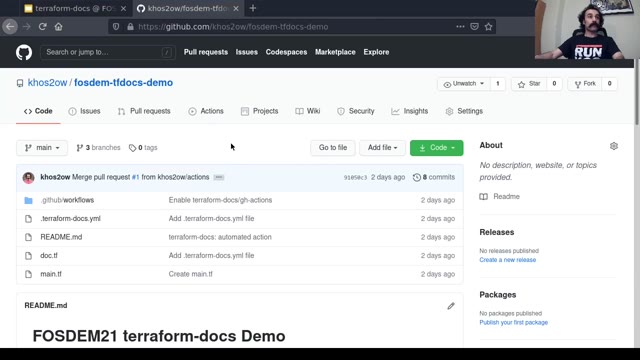Open commit hash 9105ec3 link
This screenshot has width=640, height=360.
(355, 178)
